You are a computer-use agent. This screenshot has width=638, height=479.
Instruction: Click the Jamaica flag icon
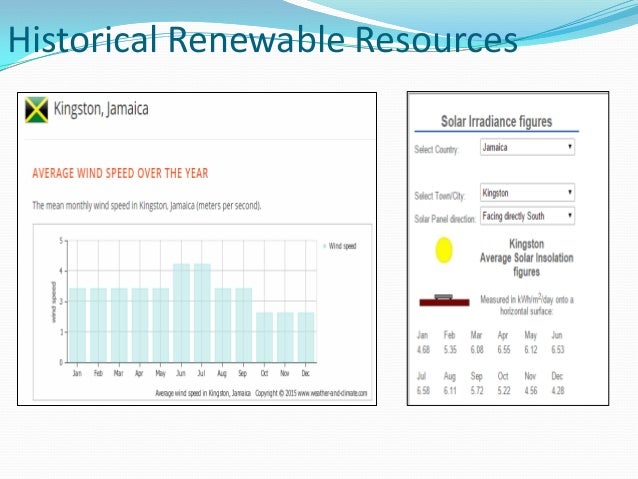[37, 110]
